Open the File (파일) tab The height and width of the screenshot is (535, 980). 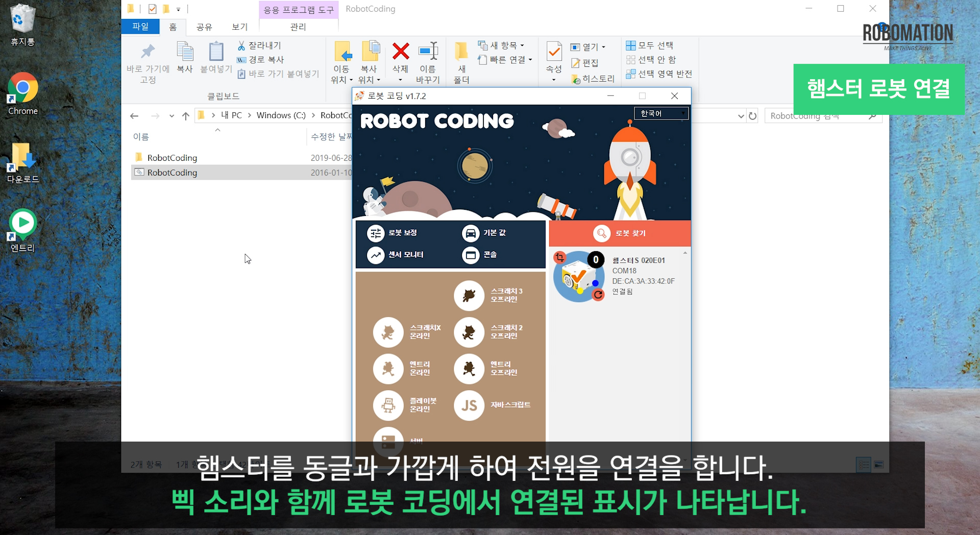(140, 27)
